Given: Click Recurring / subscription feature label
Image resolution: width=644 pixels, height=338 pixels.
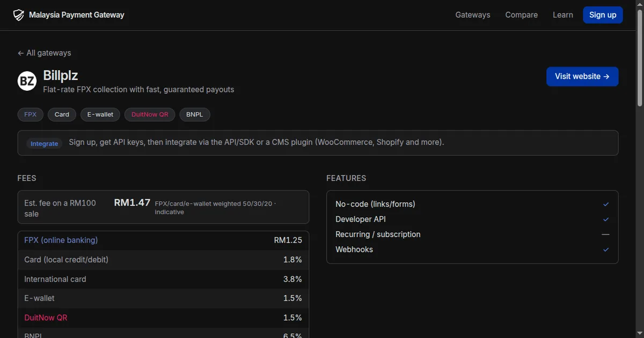Looking at the screenshot, I should pyautogui.click(x=378, y=234).
